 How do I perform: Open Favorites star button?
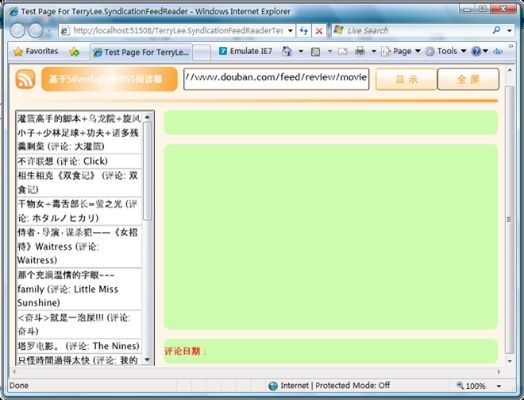coord(36,51)
